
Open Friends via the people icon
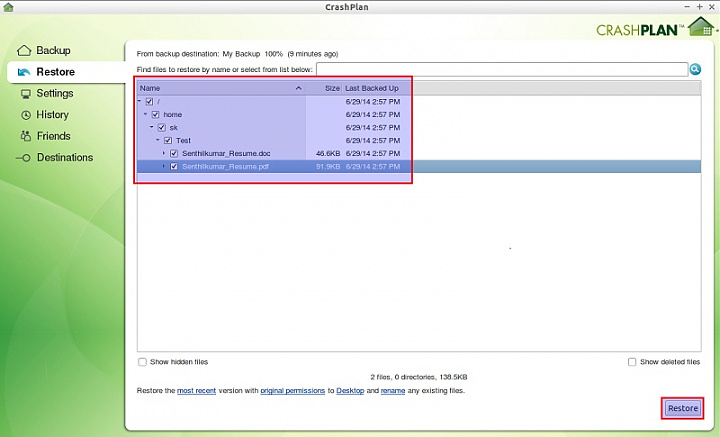click(24, 136)
